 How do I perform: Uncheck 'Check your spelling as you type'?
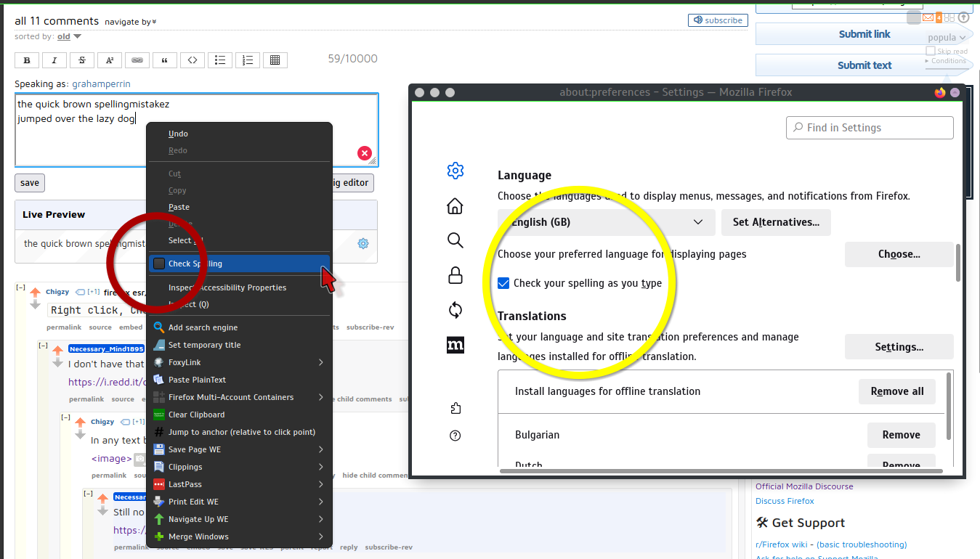pos(503,283)
